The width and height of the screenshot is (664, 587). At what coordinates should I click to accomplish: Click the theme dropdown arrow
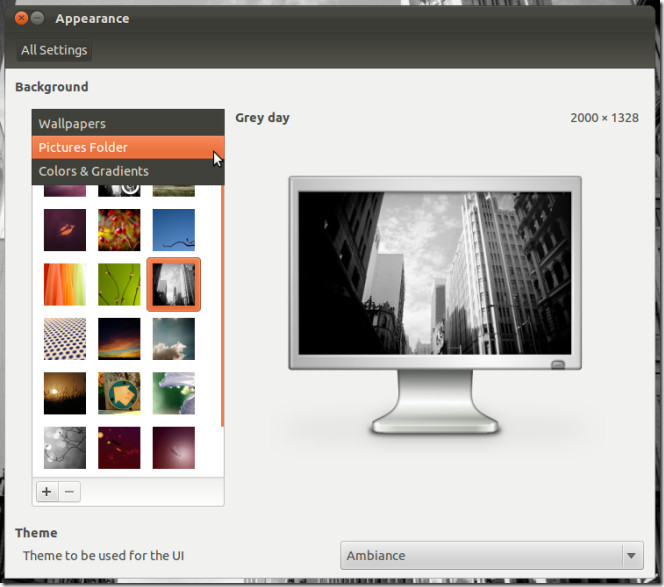631,555
